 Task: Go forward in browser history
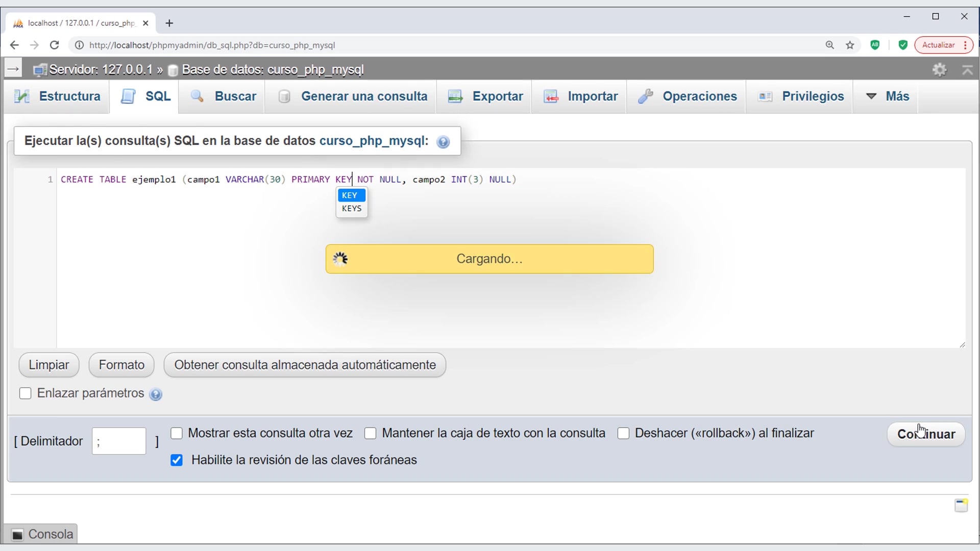click(34, 45)
